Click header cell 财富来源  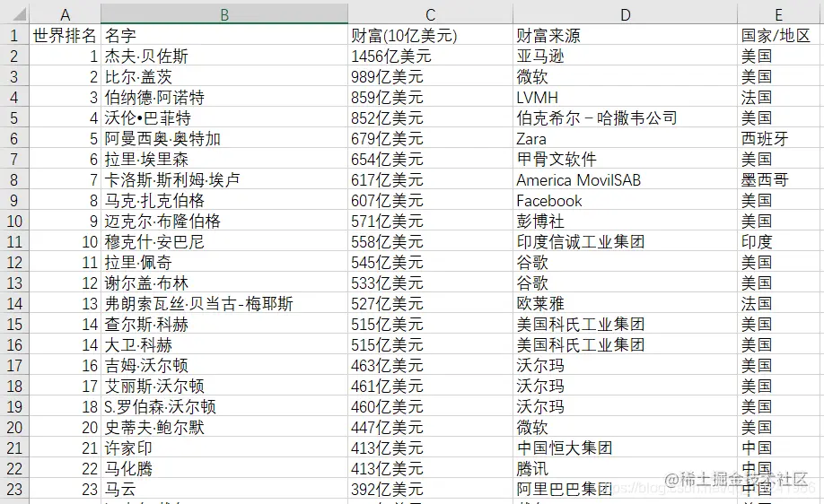(625, 35)
